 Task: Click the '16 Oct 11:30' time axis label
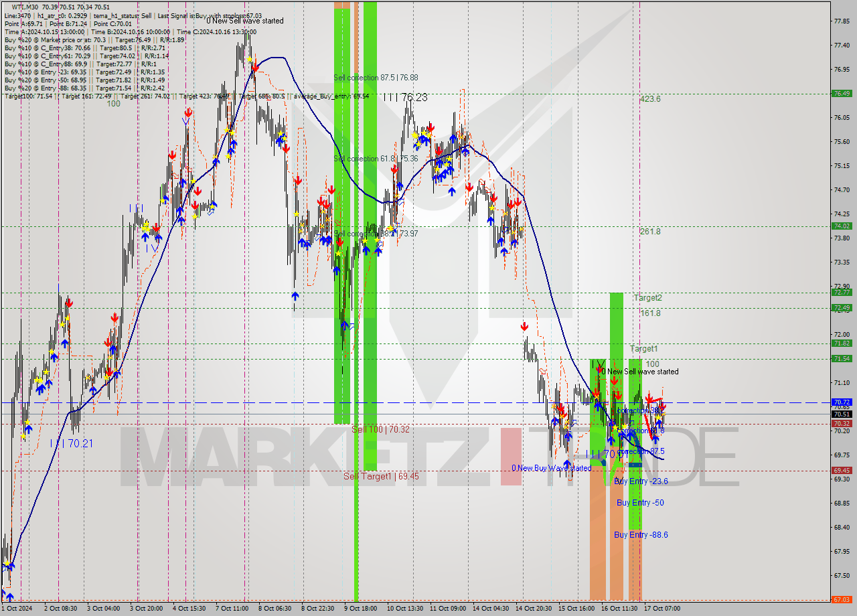pos(619,609)
